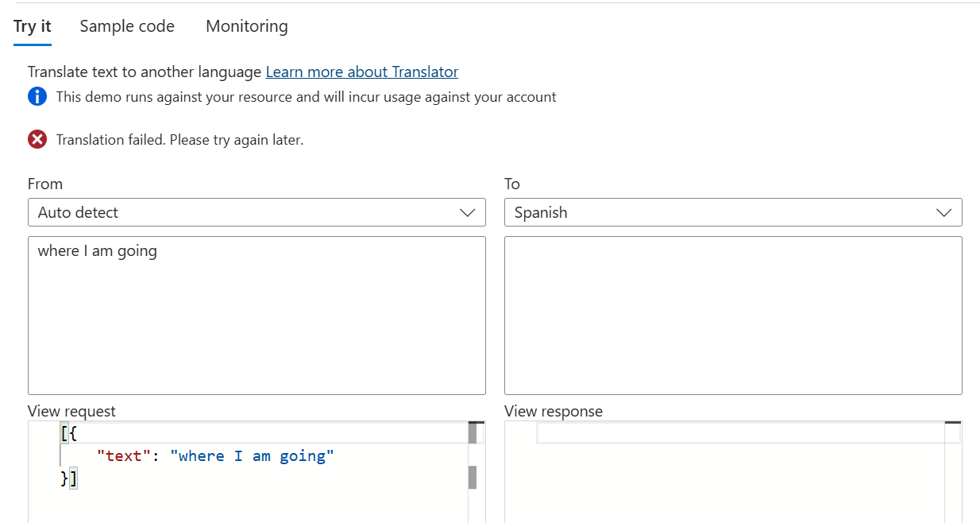Open the Sample code tab
This screenshot has width=980, height=523.
click(127, 26)
